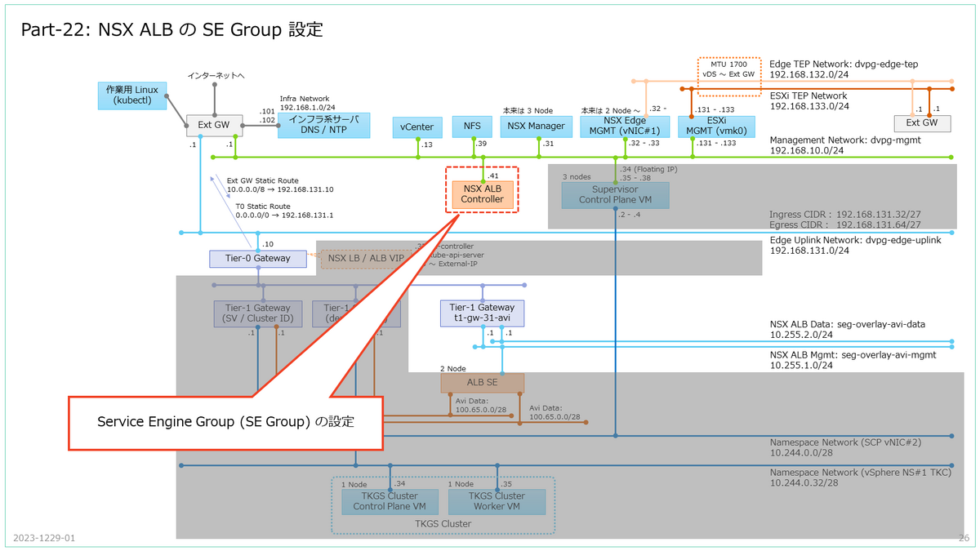Click 'Edge Uplink Network: dvpg-edge-uplink' label
The height and width of the screenshot is (551, 980).
click(857, 239)
